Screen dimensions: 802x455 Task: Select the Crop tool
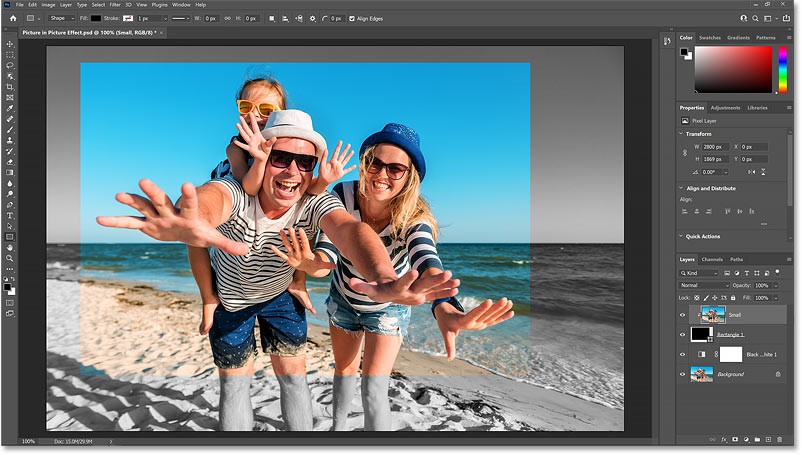(10, 87)
